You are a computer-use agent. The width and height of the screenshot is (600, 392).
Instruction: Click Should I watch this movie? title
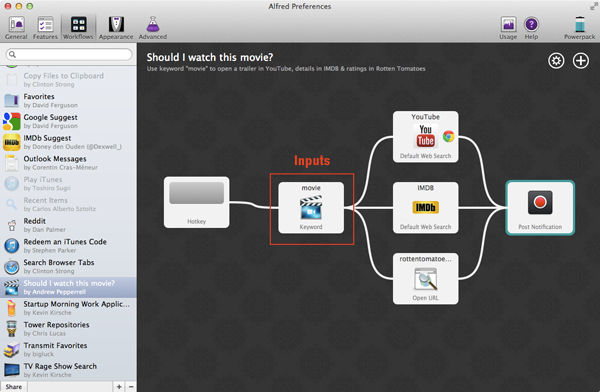point(210,57)
